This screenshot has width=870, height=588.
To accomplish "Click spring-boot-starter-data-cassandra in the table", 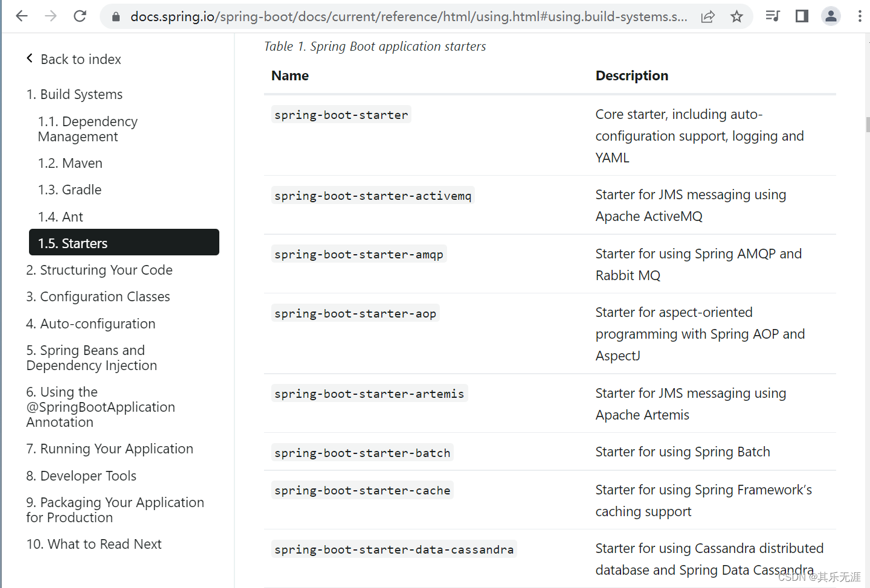I will click(394, 549).
